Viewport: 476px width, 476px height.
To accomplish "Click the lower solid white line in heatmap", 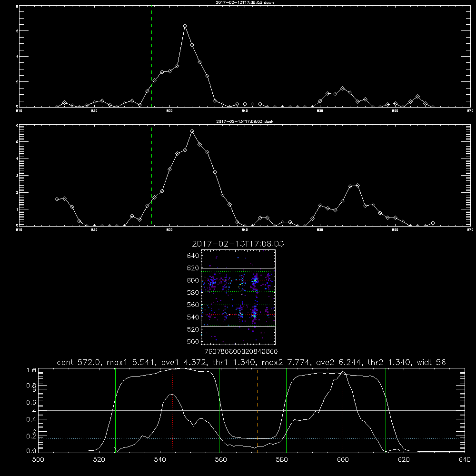I will pos(238,327).
